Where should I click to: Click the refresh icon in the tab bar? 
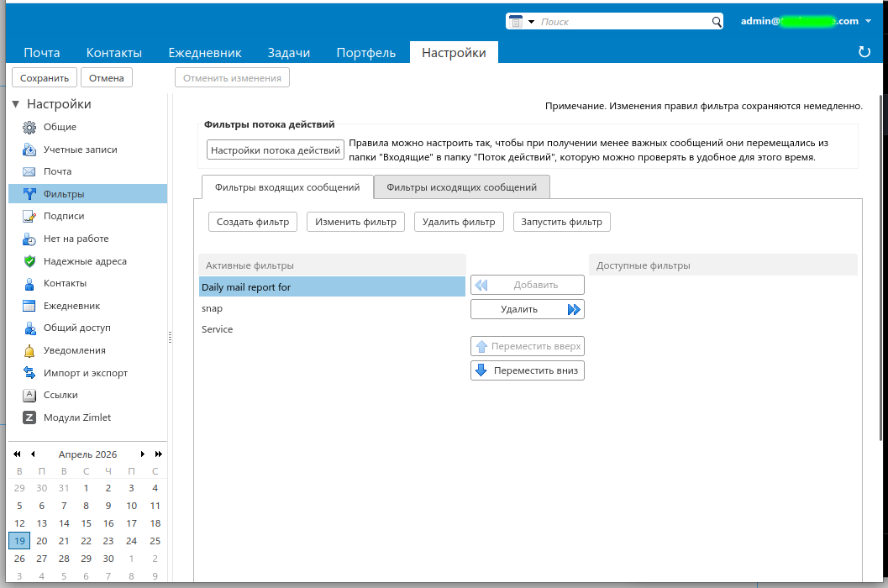[x=864, y=52]
